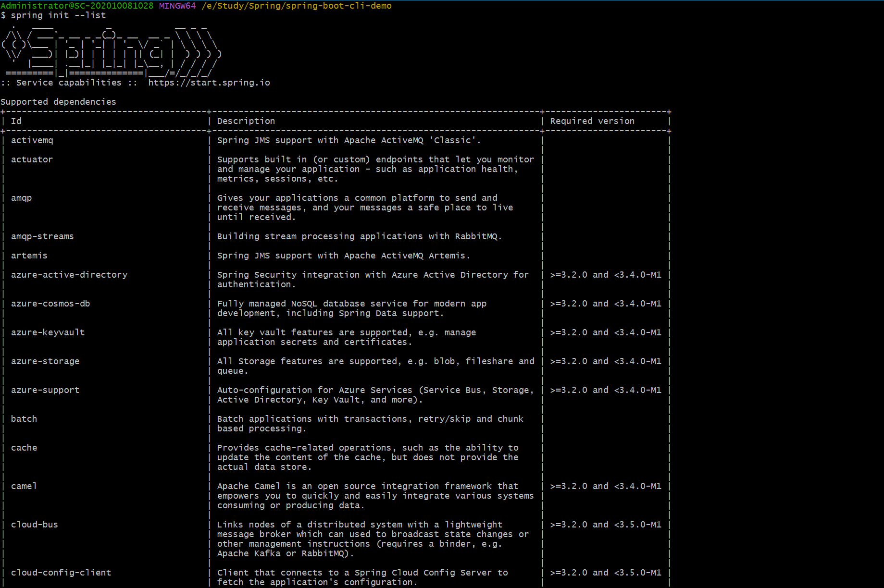Click 'Spring Security integration with Azure' line
Image resolution: width=884 pixels, height=588 pixels.
(373, 275)
